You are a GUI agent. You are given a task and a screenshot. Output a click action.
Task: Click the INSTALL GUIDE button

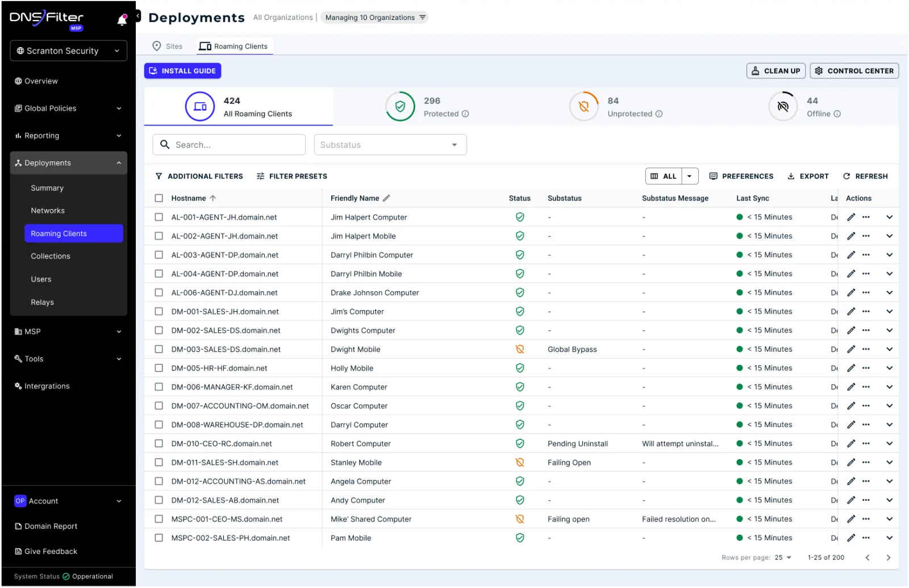(182, 71)
